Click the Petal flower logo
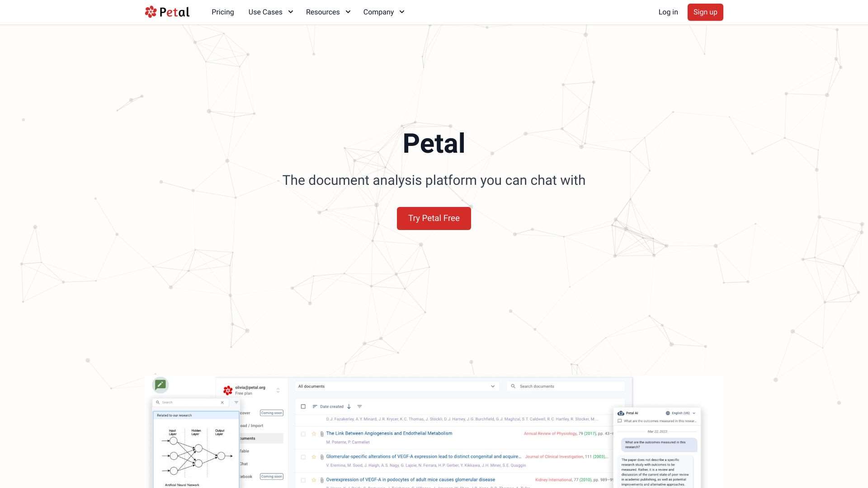This screenshot has width=868, height=488. [x=150, y=12]
